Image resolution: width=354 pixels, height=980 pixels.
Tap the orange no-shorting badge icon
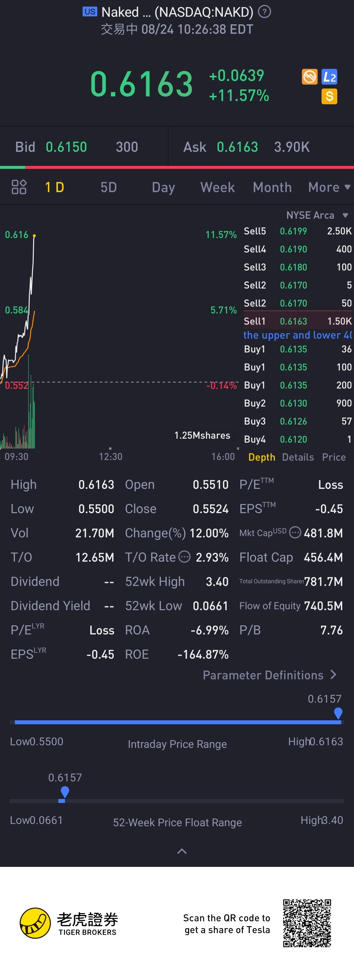pyautogui.click(x=309, y=77)
